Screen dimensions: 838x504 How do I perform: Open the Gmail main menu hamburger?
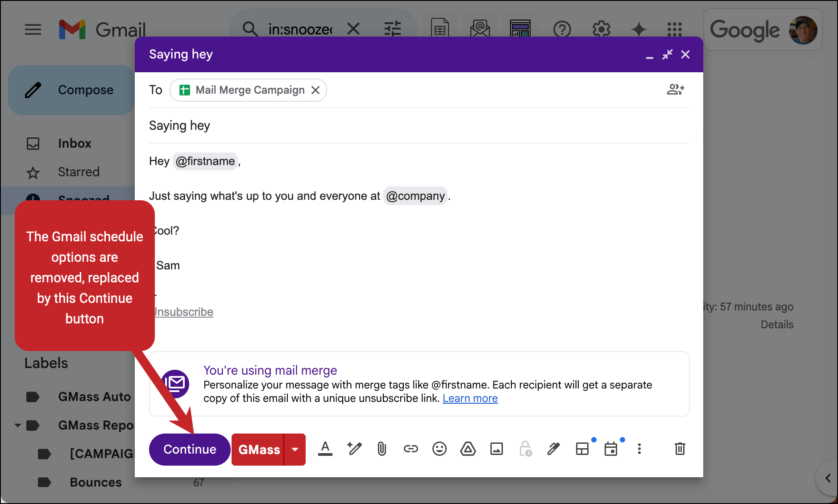(33, 30)
